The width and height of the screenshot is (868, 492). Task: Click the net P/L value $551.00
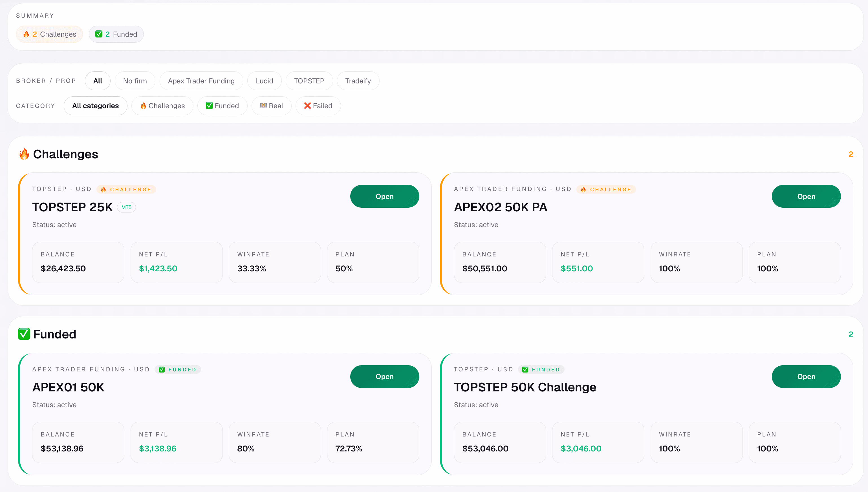(x=576, y=269)
